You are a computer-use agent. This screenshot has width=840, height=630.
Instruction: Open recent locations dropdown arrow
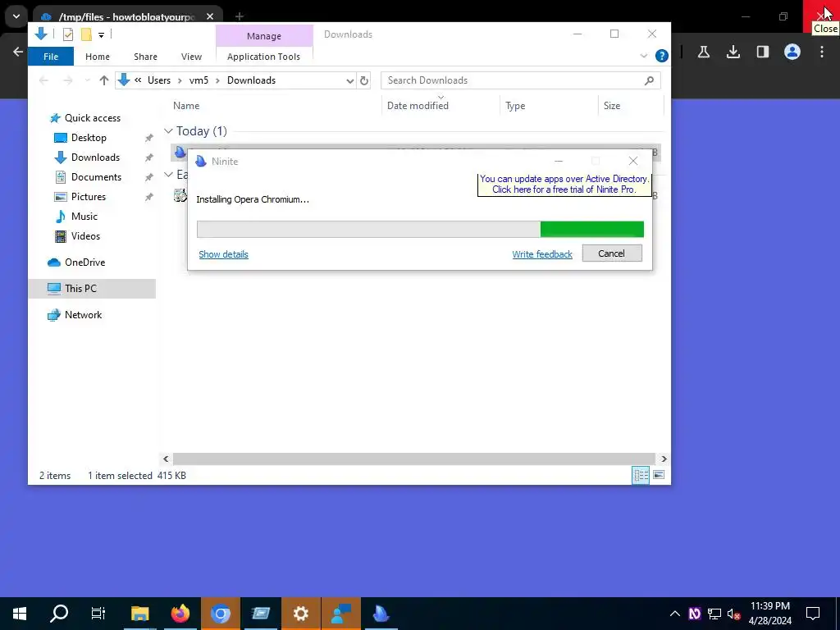[87, 80]
